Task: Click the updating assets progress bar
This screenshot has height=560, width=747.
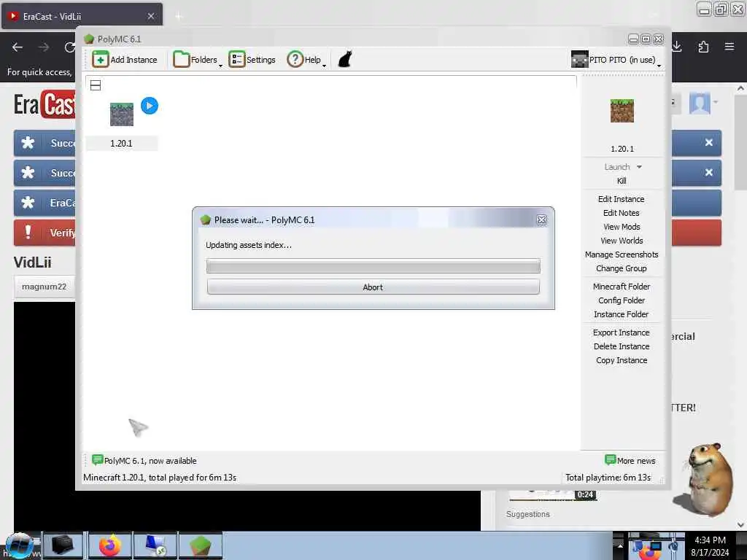Action: click(373, 265)
